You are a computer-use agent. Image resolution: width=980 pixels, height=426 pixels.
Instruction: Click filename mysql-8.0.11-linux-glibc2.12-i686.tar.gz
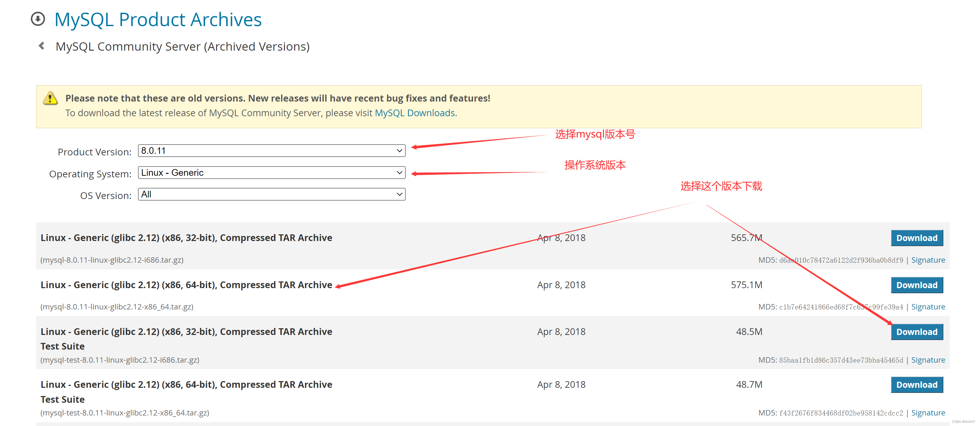pos(112,260)
